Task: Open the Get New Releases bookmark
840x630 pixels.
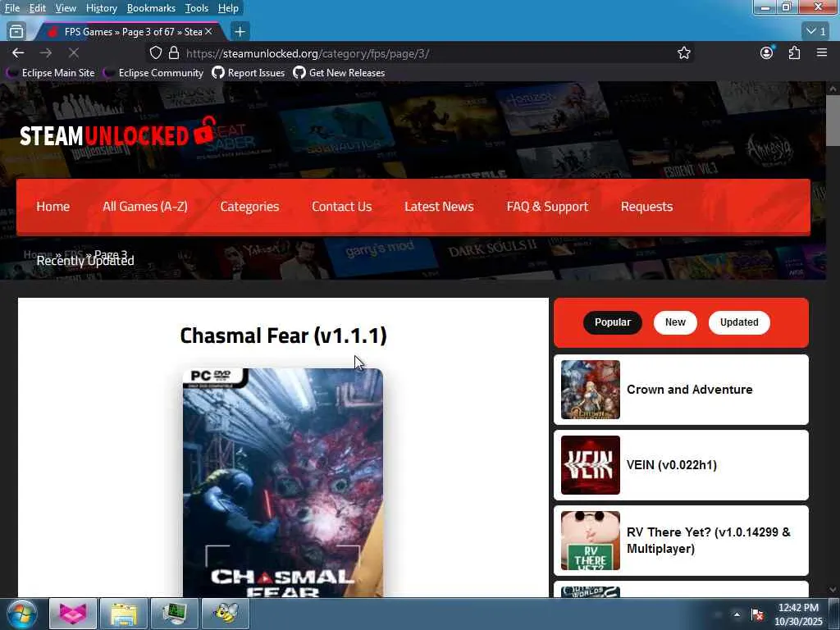Action: point(339,73)
